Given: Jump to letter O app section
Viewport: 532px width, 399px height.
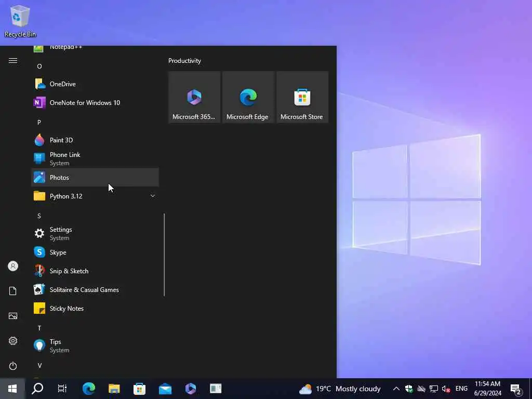Looking at the screenshot, I should pyautogui.click(x=39, y=66).
